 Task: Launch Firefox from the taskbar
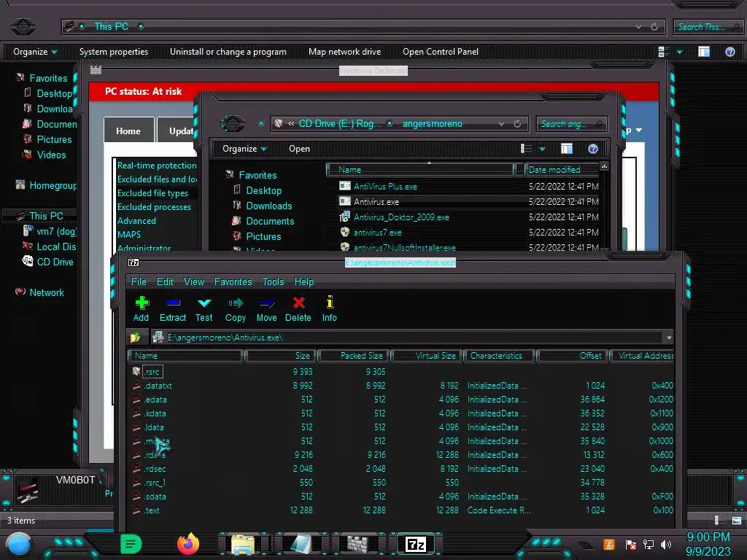[188, 544]
